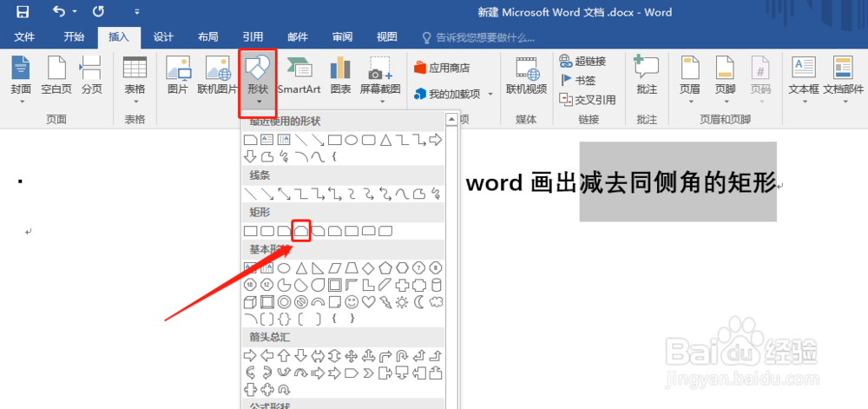Select the quad arrow in 箭头总汇
Viewport: 868px width, 409px height.
tap(352, 355)
